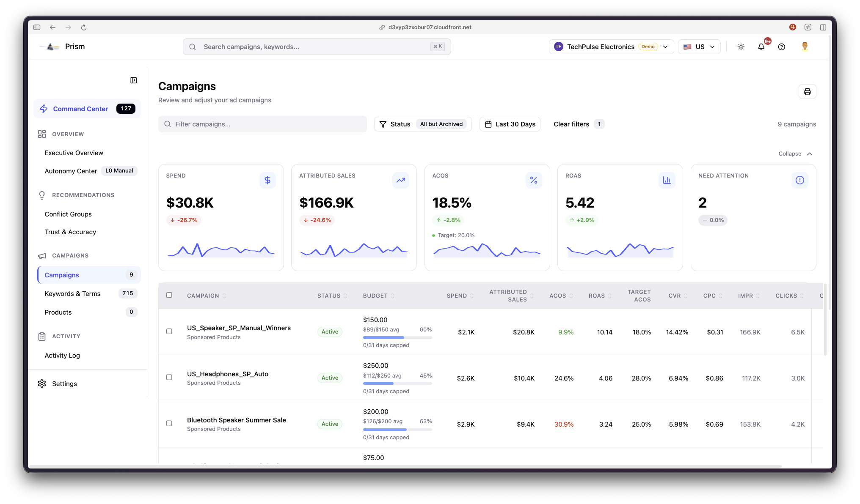Check the US_Speaker_SP_Manual_Winners row checkbox
This screenshot has height=504, width=860.
169,331
